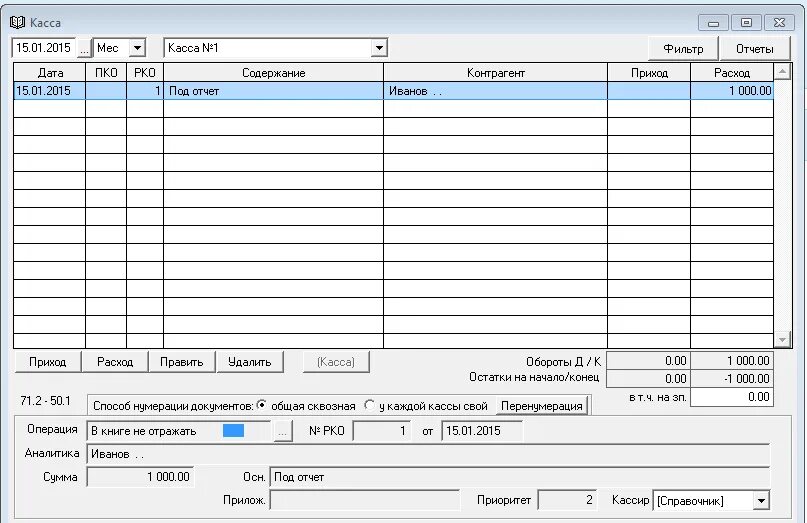Click the empty Прилож. field
This screenshot has width=807, height=523.
364,500
